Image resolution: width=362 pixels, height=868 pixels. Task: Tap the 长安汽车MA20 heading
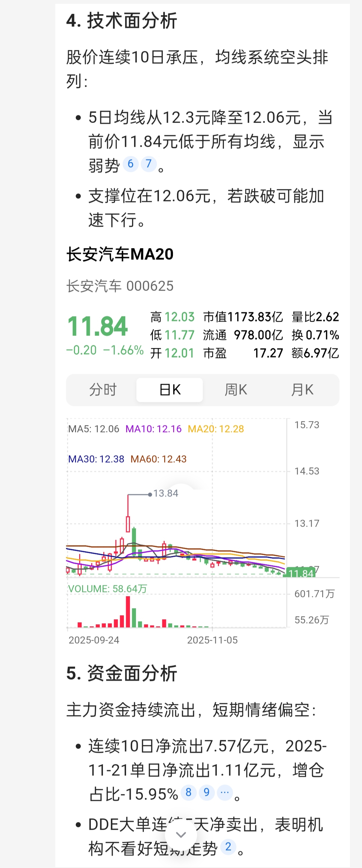pos(120,254)
